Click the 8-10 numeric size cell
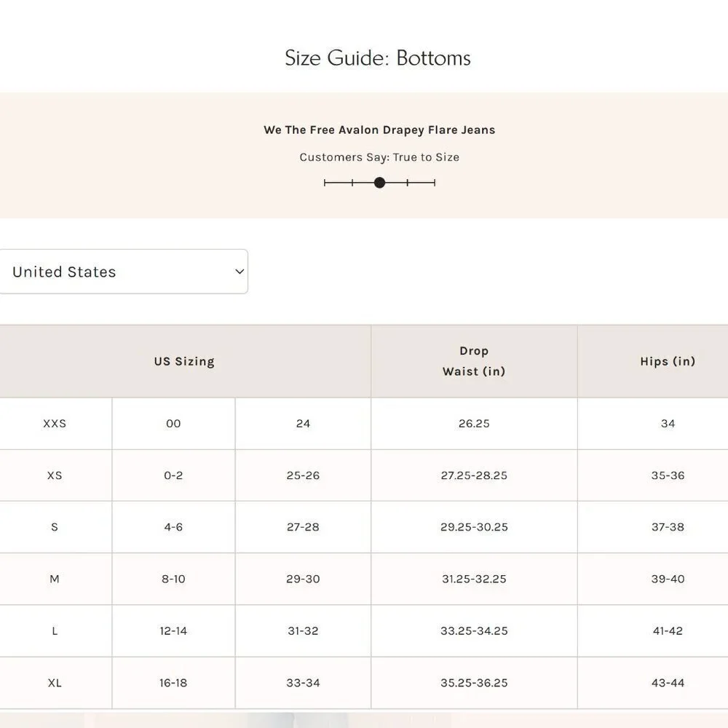Image resolution: width=728 pixels, height=728 pixels. (174, 579)
